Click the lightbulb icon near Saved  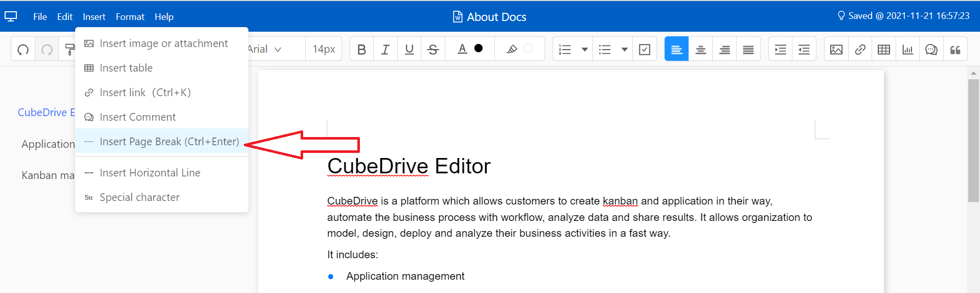841,16
